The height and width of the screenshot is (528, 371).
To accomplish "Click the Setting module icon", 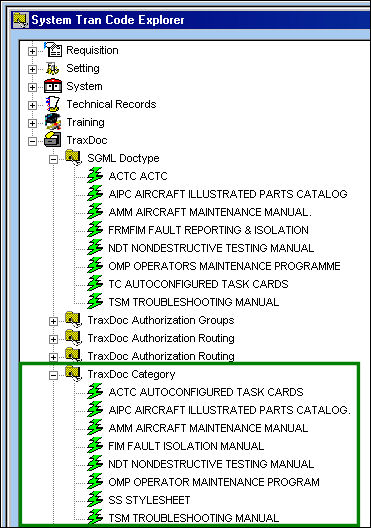I will 53,68.
